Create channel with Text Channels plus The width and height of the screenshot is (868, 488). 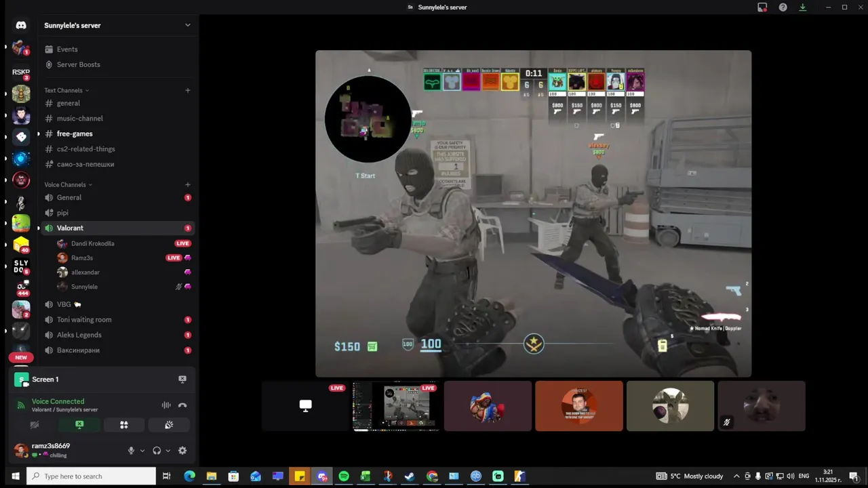click(x=188, y=90)
